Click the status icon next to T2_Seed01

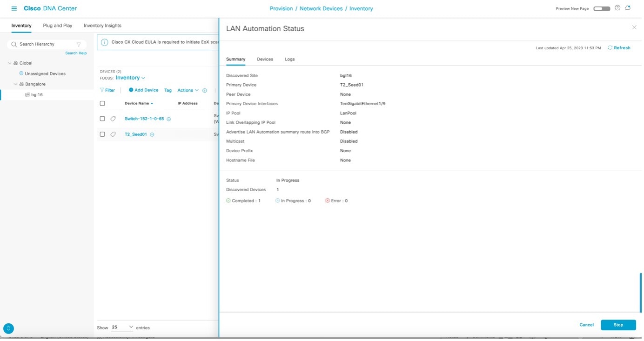[x=152, y=134]
